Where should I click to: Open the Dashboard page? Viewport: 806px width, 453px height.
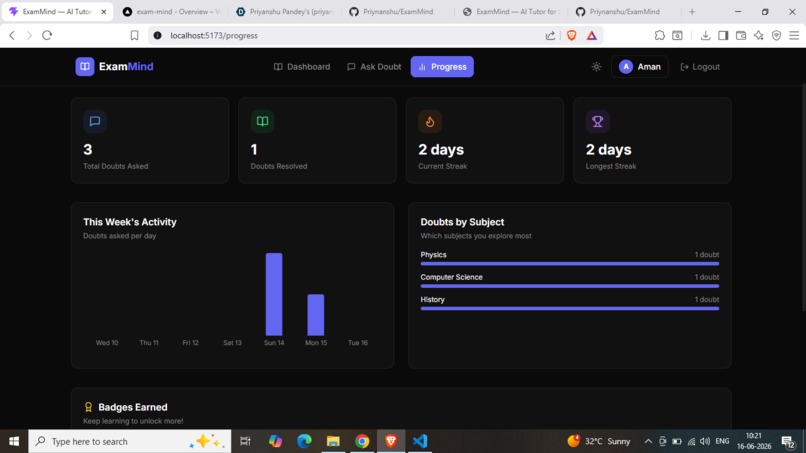click(302, 67)
